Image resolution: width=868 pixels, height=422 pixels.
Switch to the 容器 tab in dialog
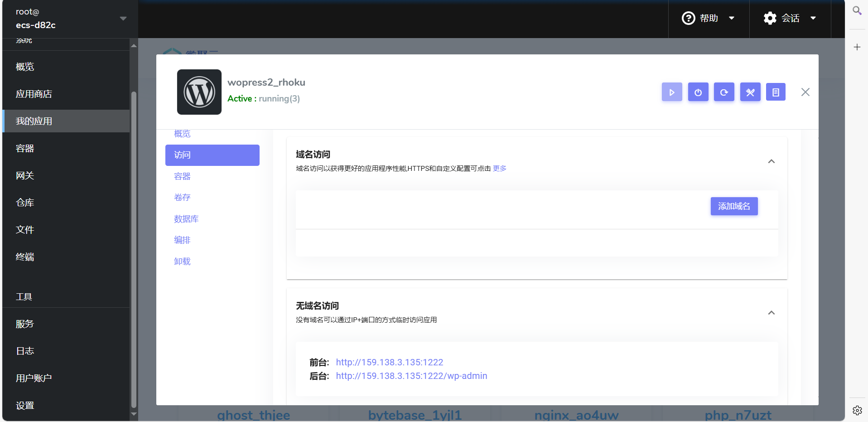point(182,176)
